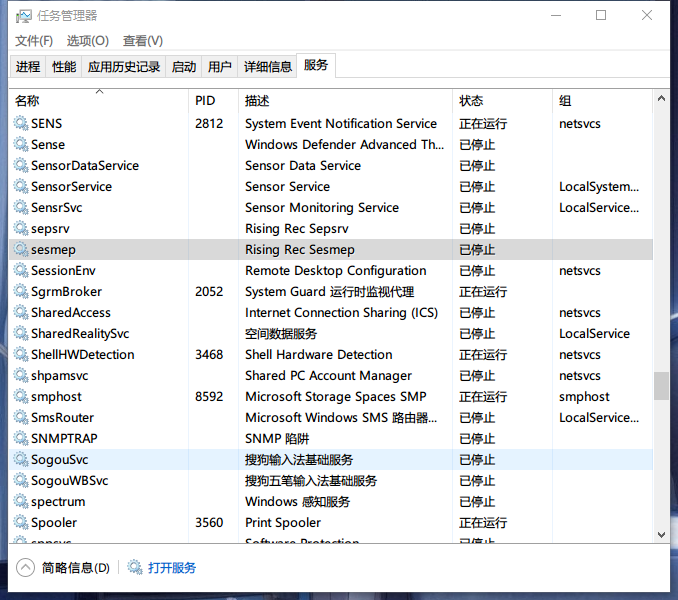Click the SmsRouter gear icon
Screen dimensions: 678x600
pyautogui.click(x=21, y=417)
